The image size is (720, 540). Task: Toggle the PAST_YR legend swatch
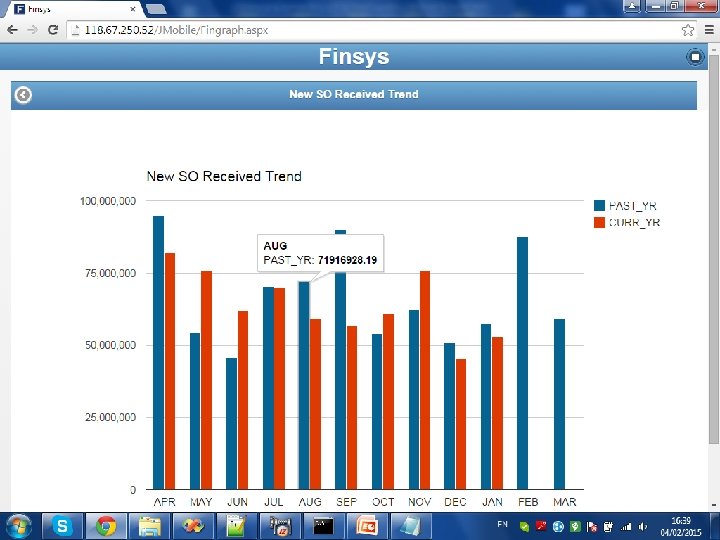pos(599,205)
